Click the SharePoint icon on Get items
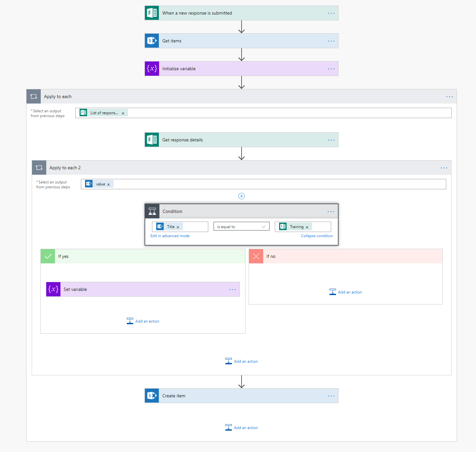The width and height of the screenshot is (476, 452). [x=152, y=41]
